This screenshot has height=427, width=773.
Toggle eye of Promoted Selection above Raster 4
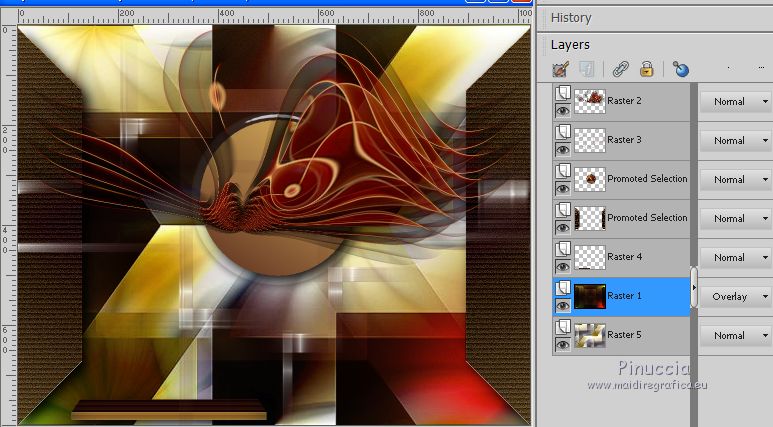(562, 227)
